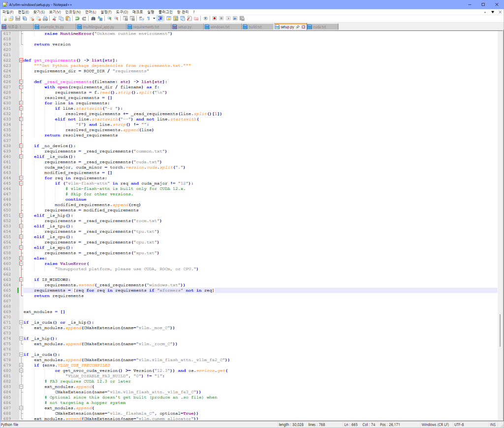Start macro recording with the red record icon

coord(215,18)
